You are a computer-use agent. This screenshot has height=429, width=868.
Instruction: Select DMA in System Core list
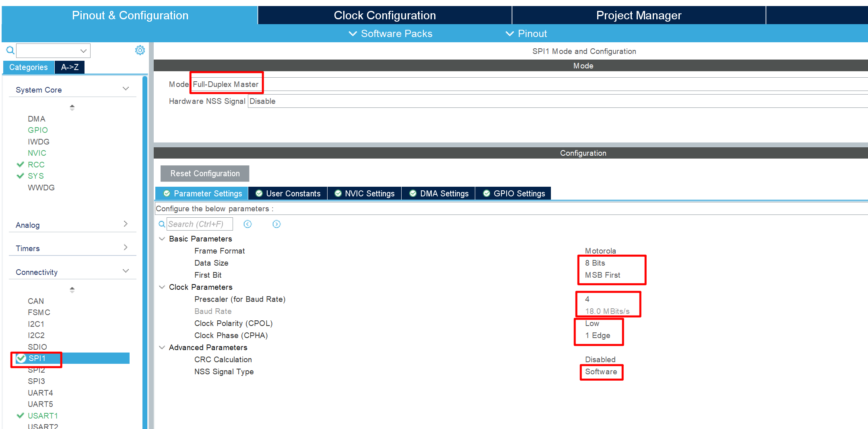point(37,119)
